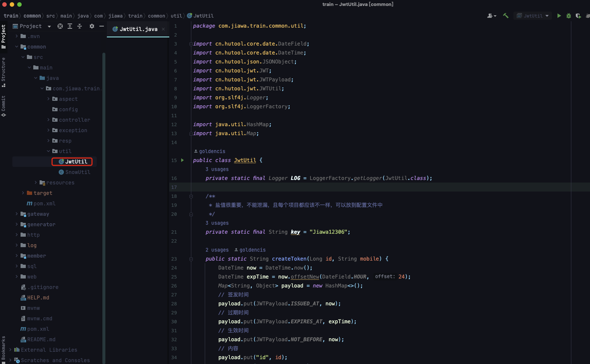Click '3 usages' hint above LOG field

point(217,169)
